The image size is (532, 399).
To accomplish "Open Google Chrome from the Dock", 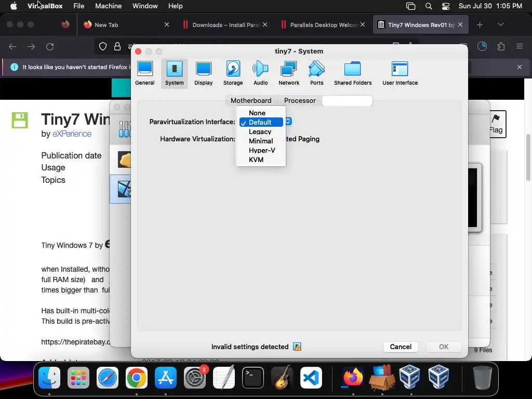I will point(137,378).
